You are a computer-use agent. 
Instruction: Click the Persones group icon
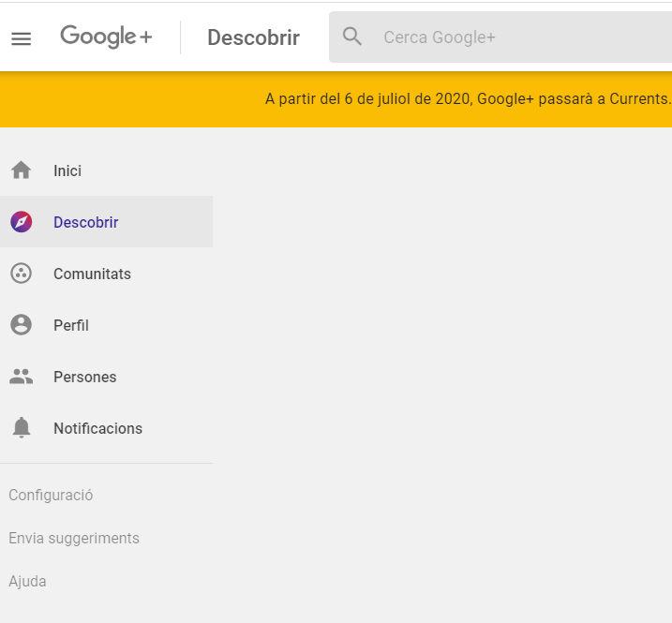pyautogui.click(x=21, y=377)
